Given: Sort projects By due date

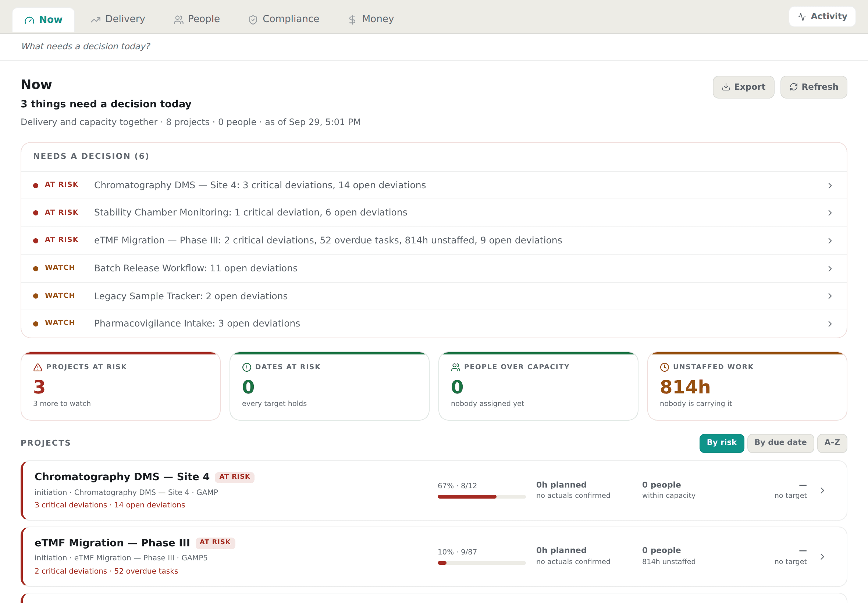Looking at the screenshot, I should [x=780, y=443].
